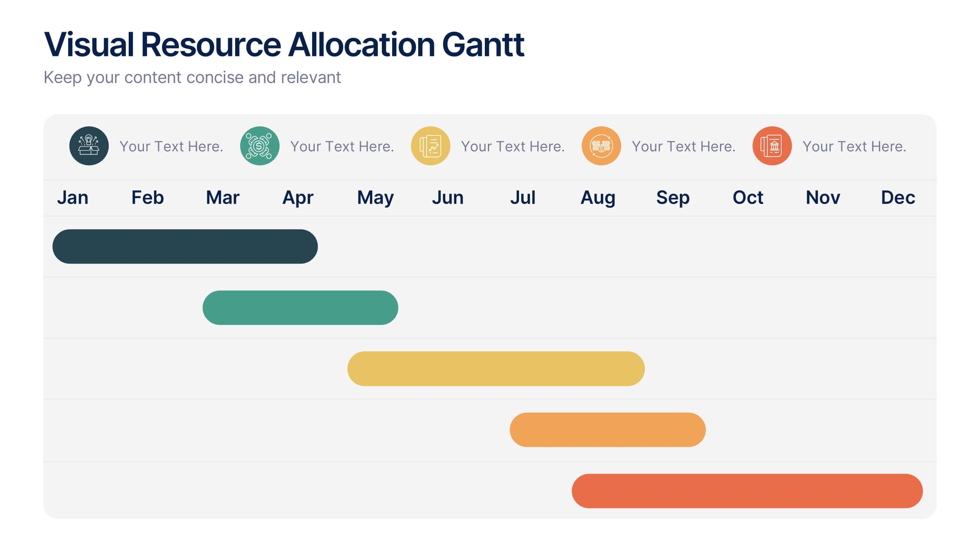
Task: Click the yellow report chart icon
Action: [x=430, y=146]
